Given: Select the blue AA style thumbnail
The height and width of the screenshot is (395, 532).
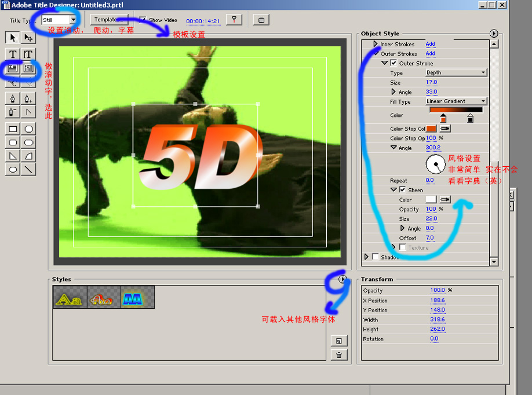Looking at the screenshot, I should 138,297.
